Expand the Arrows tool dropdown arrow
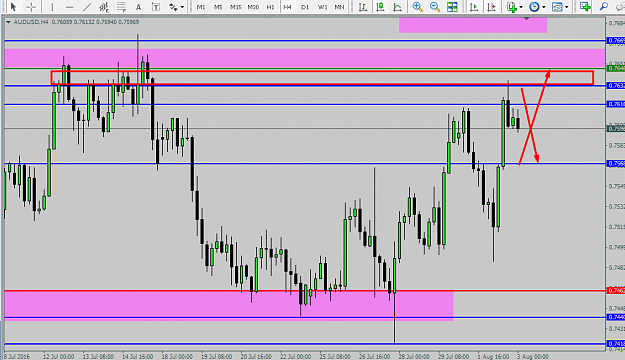 pyautogui.click(x=182, y=7)
